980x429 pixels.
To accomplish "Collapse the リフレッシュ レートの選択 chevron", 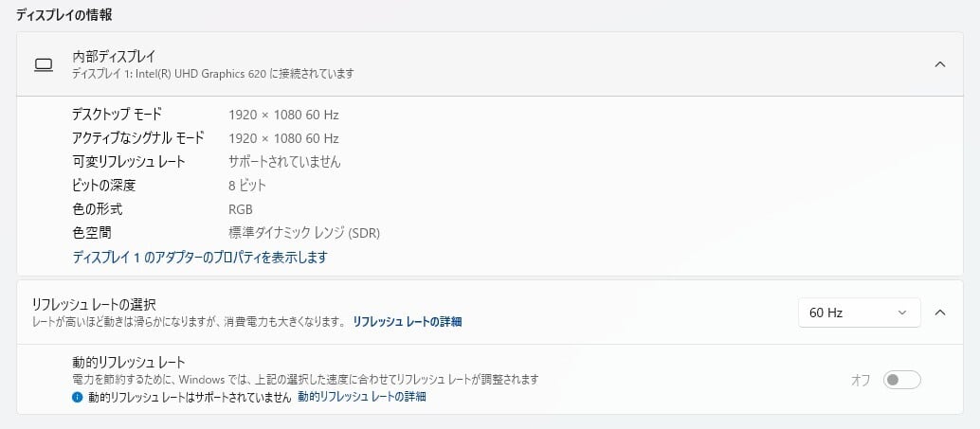I will (x=940, y=312).
